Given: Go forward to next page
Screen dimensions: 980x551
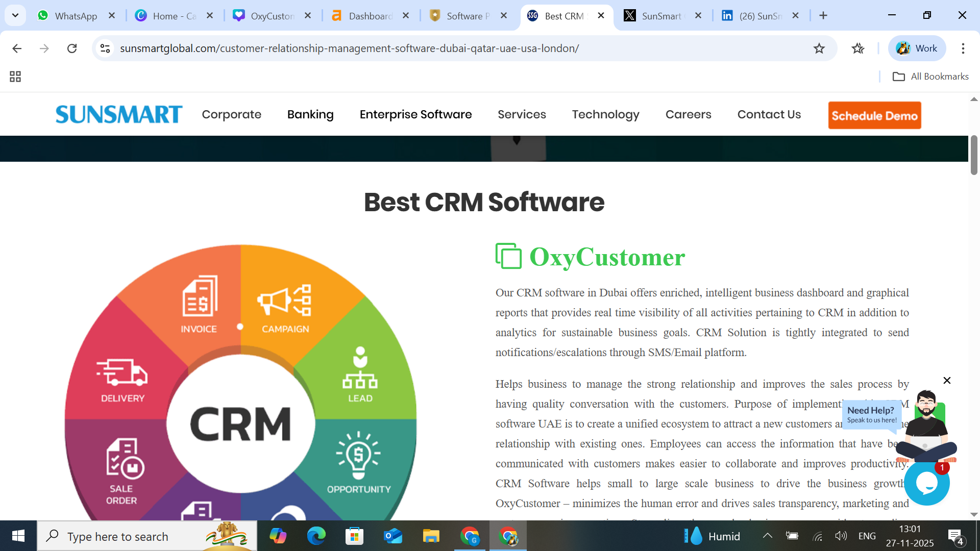Looking at the screenshot, I should 44,48.
